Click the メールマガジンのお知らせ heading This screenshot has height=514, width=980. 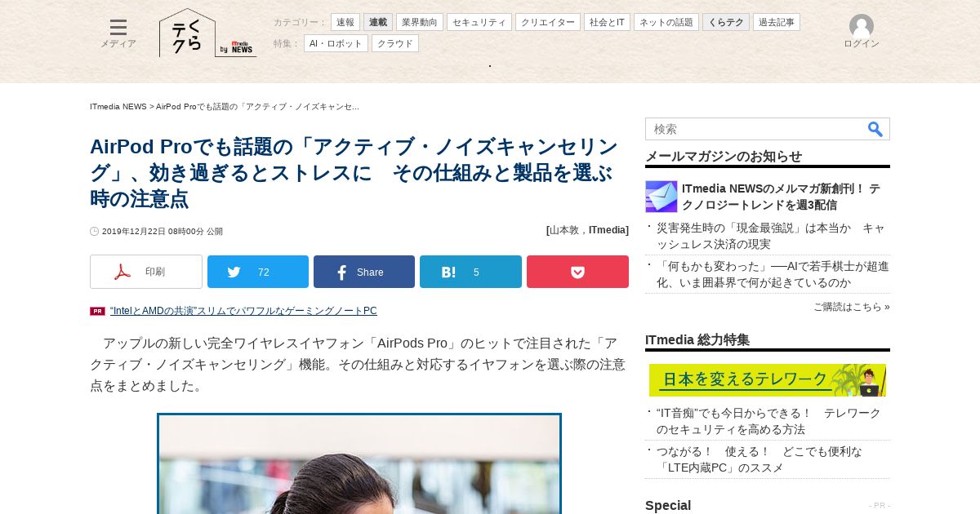(x=724, y=156)
